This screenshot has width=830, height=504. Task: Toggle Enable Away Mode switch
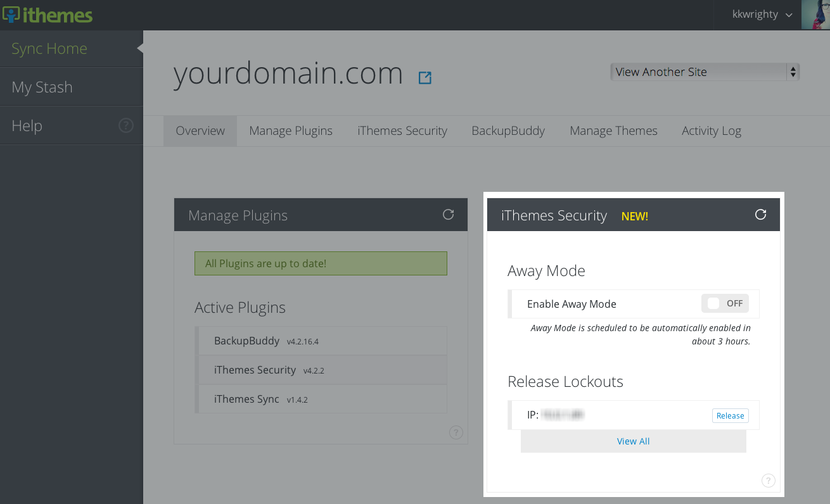pos(725,303)
